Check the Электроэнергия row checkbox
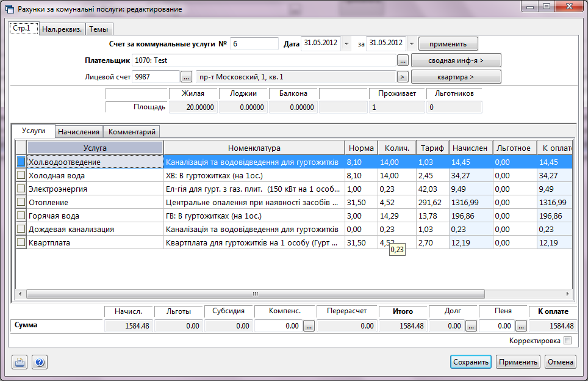The height and width of the screenshot is (381, 588). 21,189
